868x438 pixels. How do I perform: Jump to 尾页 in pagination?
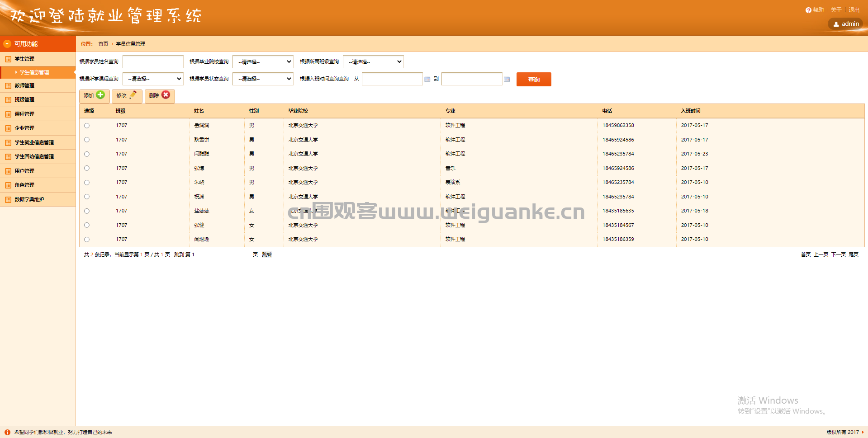[854, 255]
